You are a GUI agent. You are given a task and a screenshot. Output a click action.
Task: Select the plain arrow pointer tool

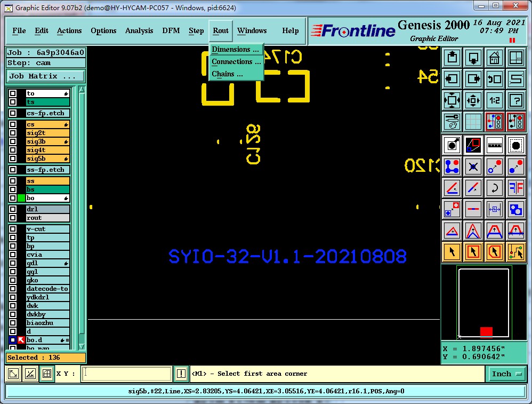(452, 252)
